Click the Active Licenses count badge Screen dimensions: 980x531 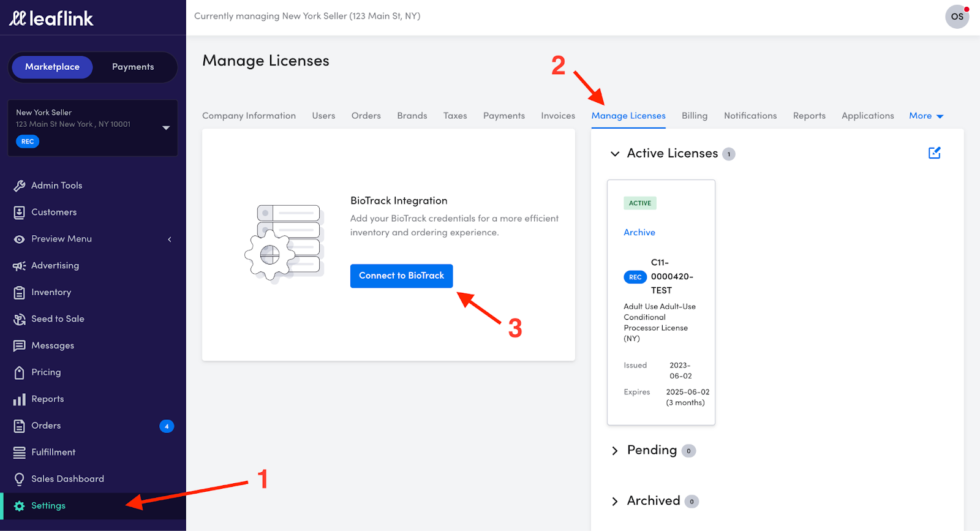click(x=728, y=154)
